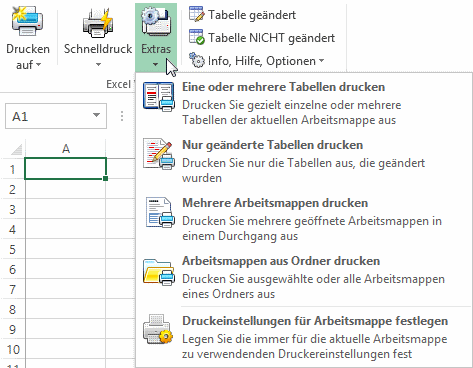Select row header 5

[x=12, y=249]
